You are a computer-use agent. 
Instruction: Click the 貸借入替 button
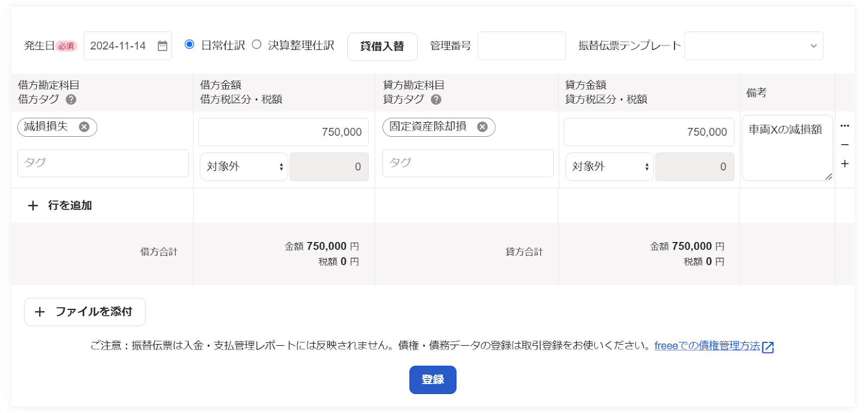coord(382,47)
